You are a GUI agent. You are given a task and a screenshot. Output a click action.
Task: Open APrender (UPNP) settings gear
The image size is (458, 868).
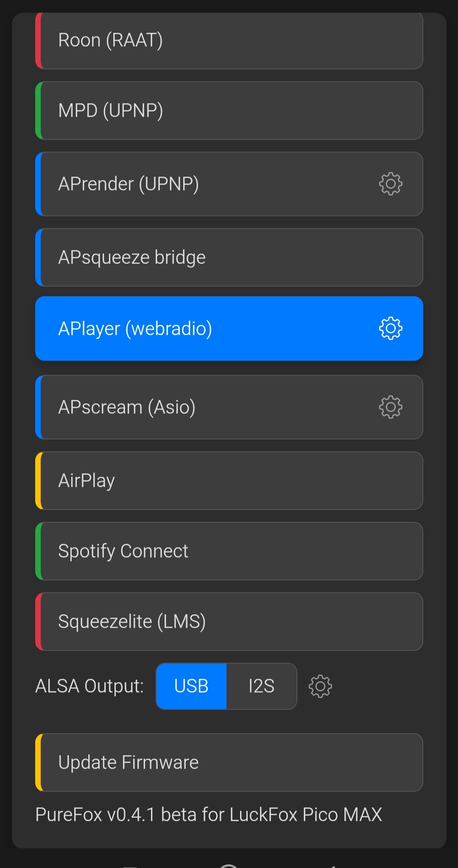click(390, 184)
